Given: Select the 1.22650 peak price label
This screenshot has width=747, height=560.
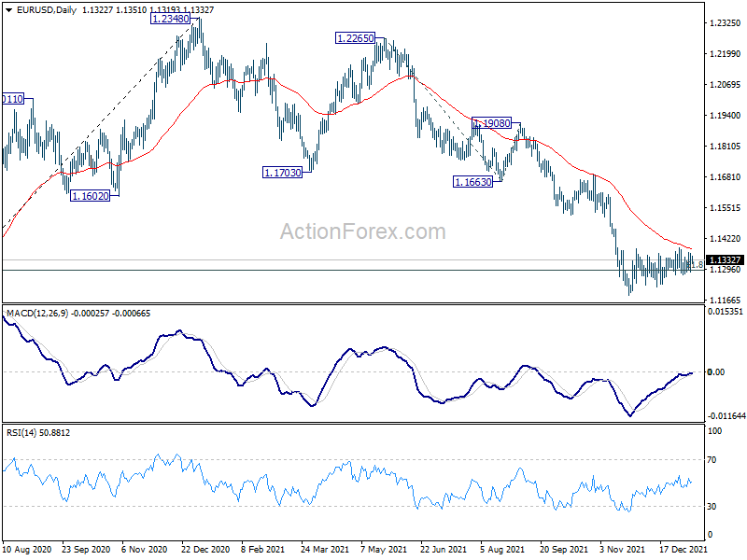Looking at the screenshot, I should point(355,38).
